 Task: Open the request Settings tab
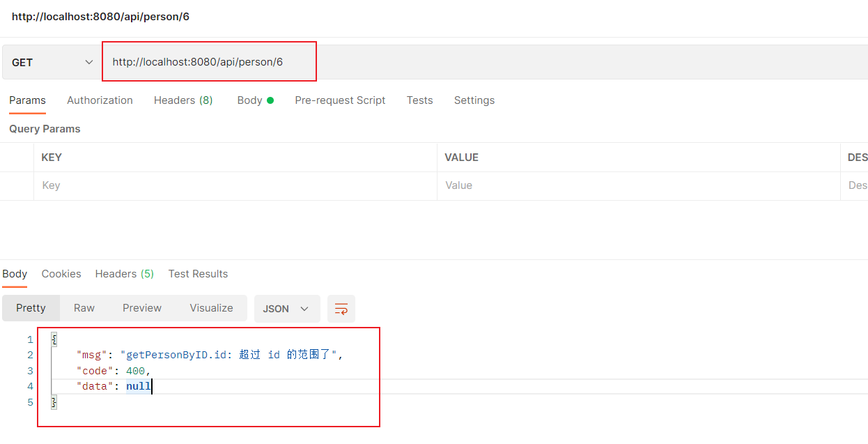click(474, 100)
